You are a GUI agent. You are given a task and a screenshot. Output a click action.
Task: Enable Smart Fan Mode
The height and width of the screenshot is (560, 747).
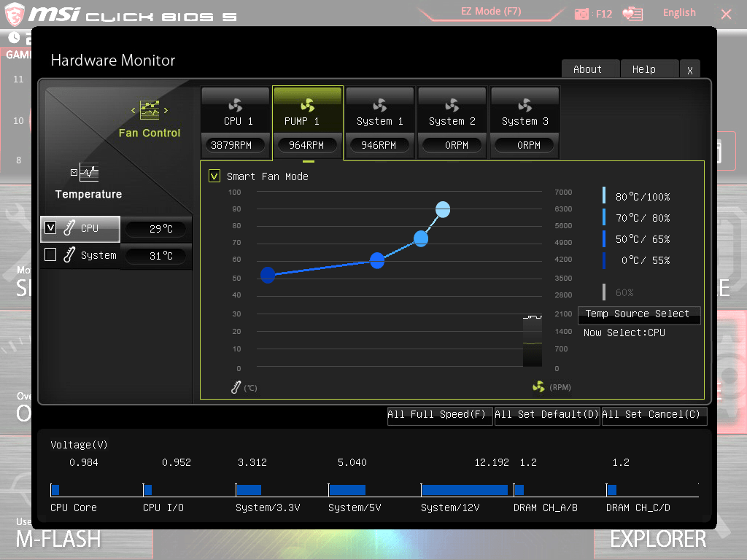(214, 176)
